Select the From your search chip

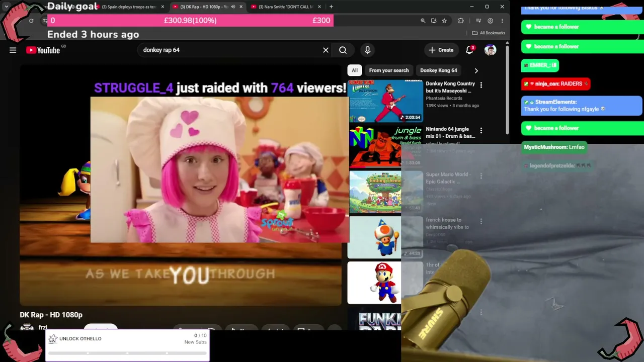pos(389,70)
